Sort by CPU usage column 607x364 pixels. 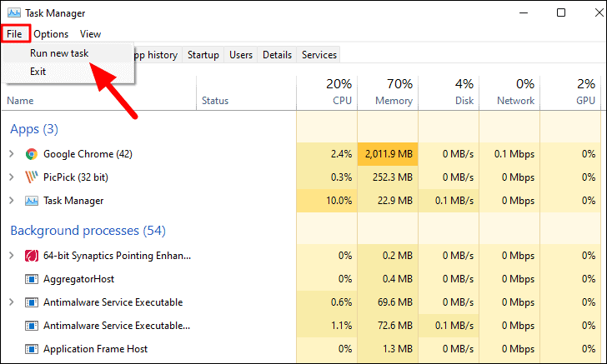(x=327, y=92)
